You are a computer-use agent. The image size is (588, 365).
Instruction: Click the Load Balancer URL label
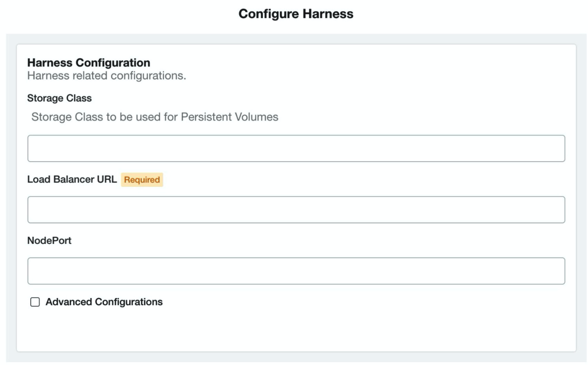coord(72,179)
